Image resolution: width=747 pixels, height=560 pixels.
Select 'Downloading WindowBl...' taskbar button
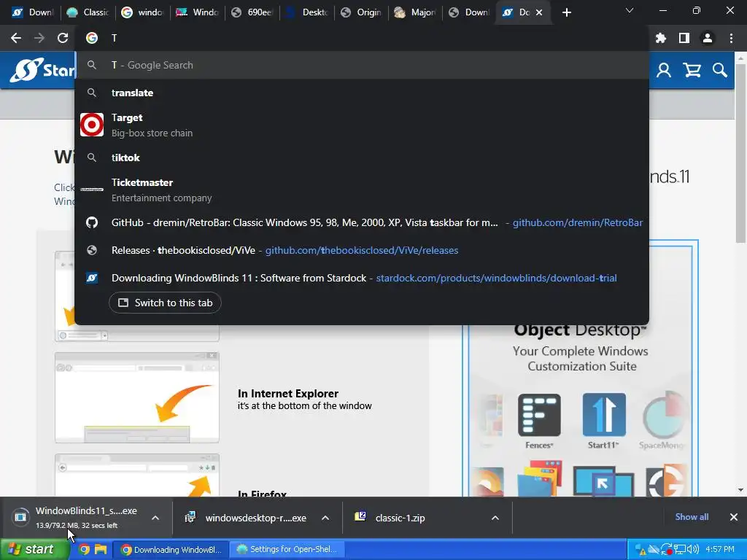click(x=171, y=550)
